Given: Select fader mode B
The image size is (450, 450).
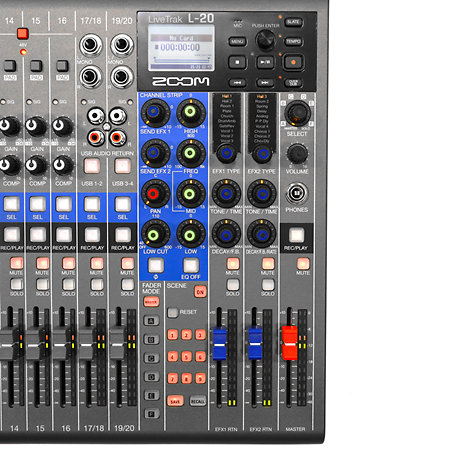Looking at the screenshot, I should pyautogui.click(x=151, y=340).
